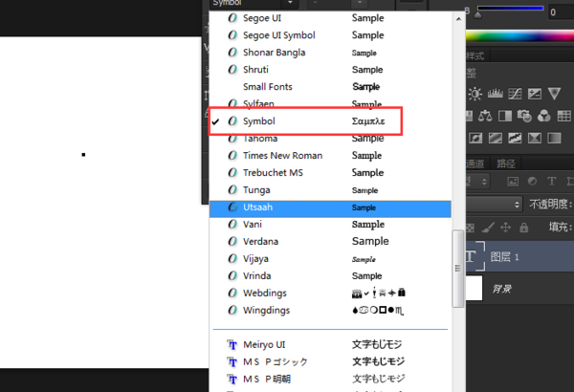Choose Wingdings font
The image size is (574, 392).
point(330,311)
